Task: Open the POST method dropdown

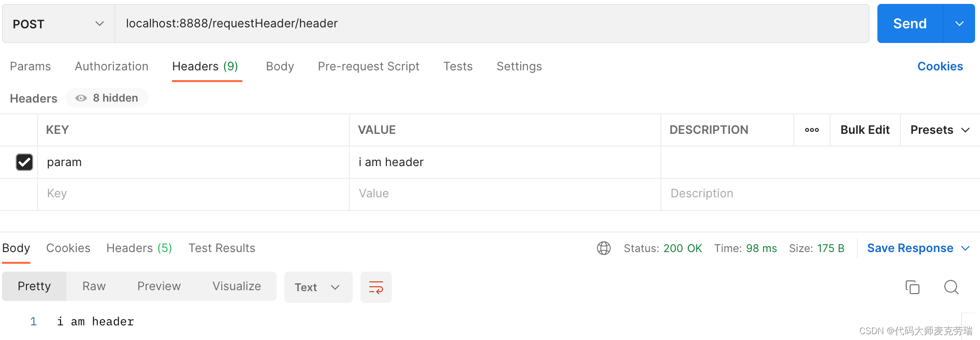Action: point(59,24)
